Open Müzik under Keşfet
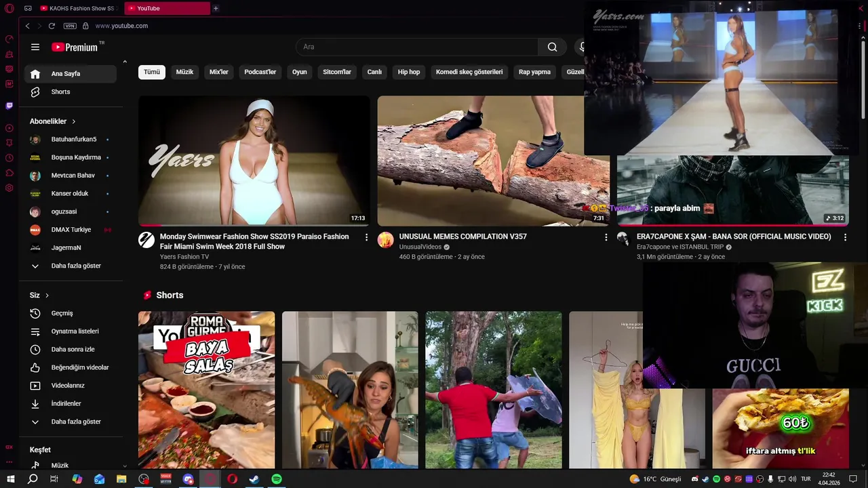This screenshot has height=488, width=868. pyautogui.click(x=71, y=466)
